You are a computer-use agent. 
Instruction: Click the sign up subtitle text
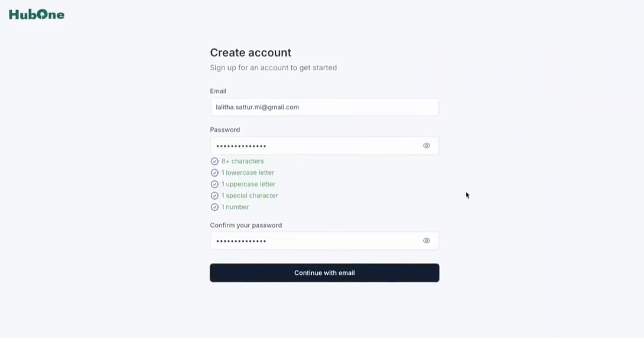point(273,68)
